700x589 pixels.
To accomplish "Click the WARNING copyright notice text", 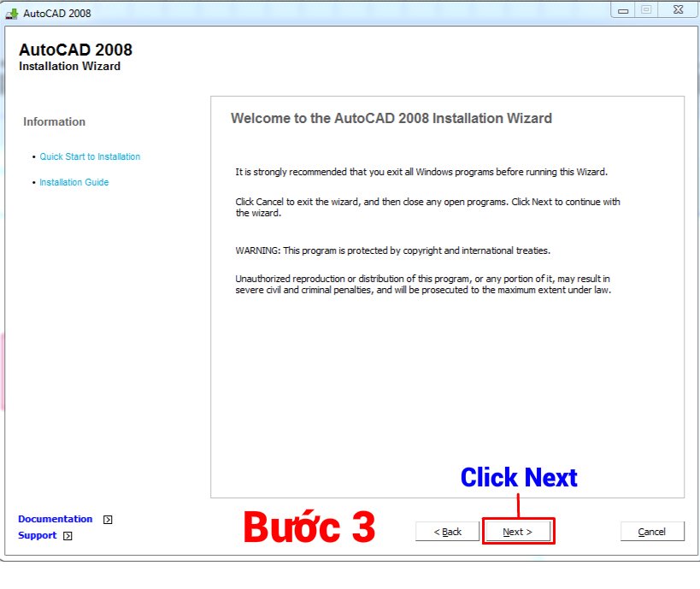I will click(x=393, y=250).
